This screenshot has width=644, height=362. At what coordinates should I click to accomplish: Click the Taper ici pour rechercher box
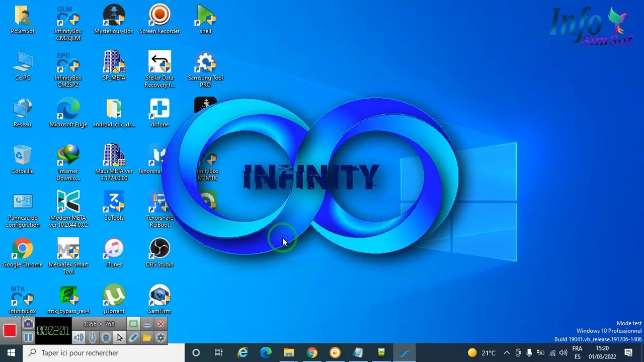tap(104, 353)
